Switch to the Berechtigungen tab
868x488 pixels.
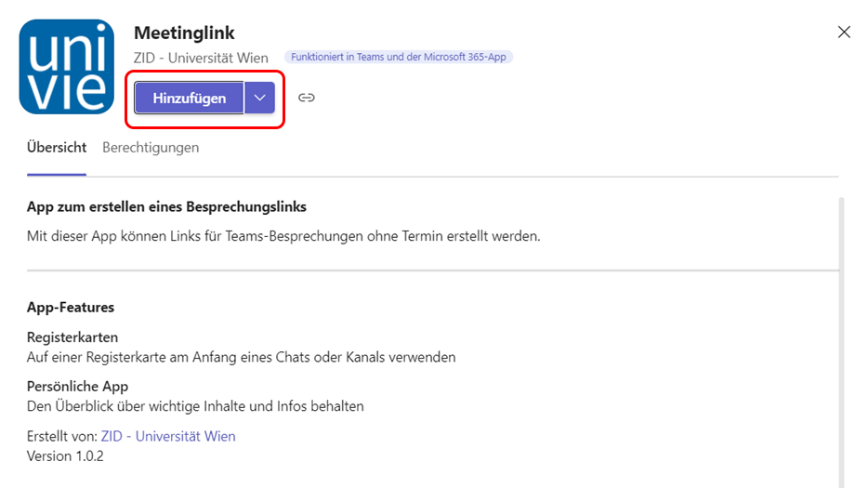(151, 148)
